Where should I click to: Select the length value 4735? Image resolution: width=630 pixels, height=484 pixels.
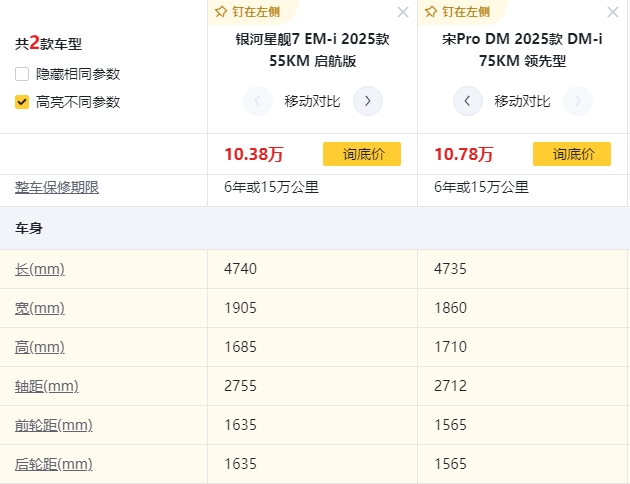tap(450, 269)
